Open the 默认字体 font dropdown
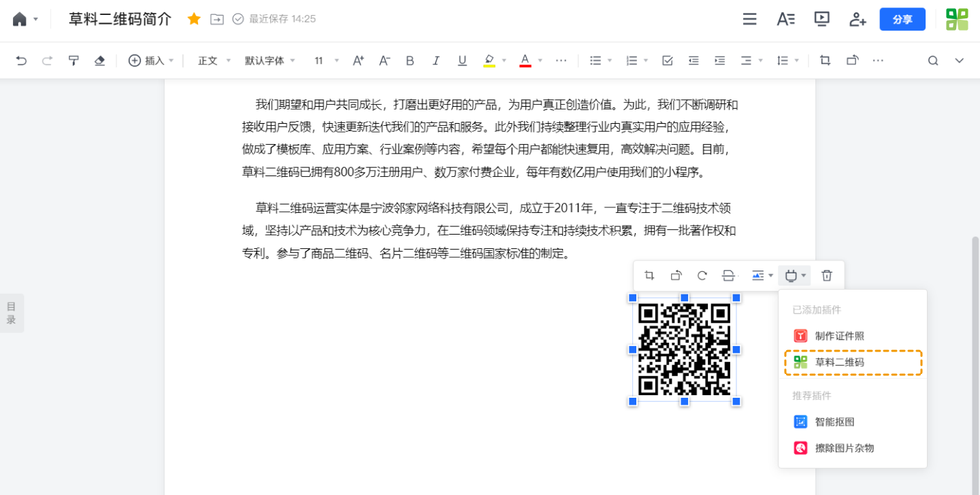 click(x=269, y=61)
